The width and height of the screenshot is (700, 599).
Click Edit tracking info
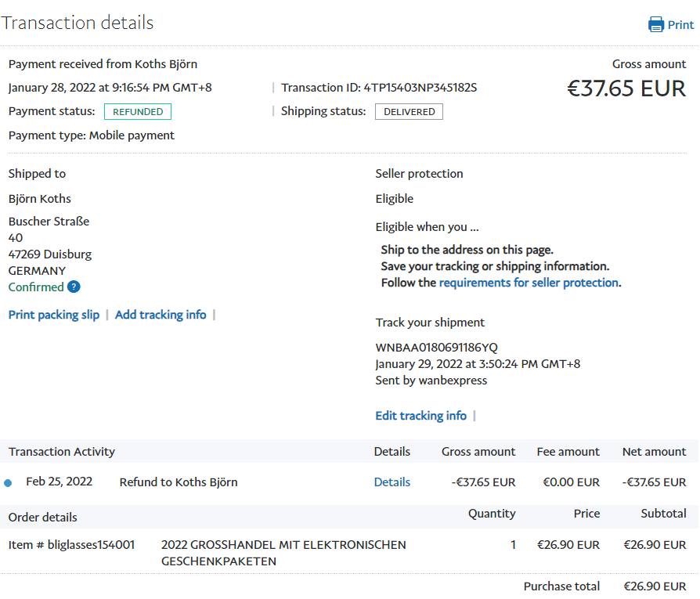pos(420,416)
